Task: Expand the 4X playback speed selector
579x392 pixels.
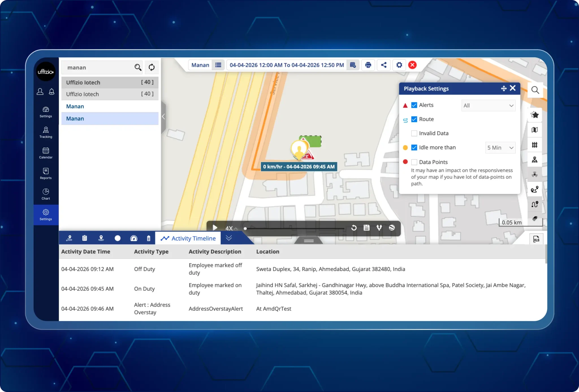Action: click(x=231, y=228)
